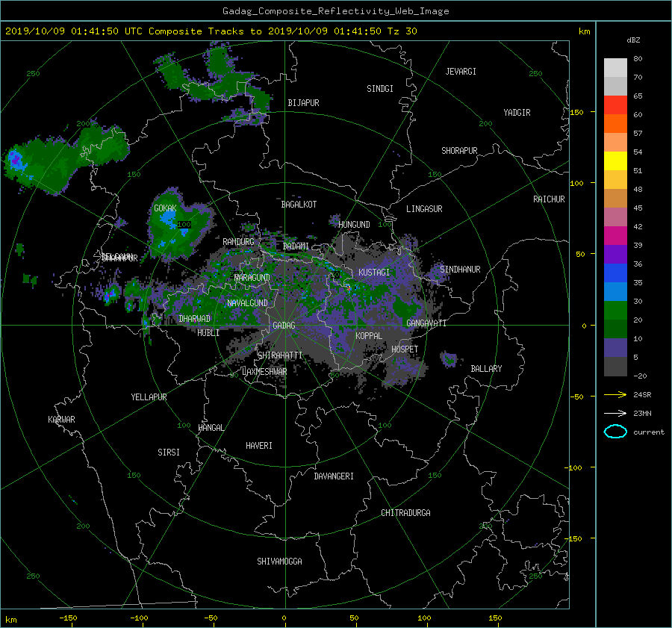
Task: Pick the magenta 42 dBZ color swatch
Action: pyautogui.click(x=615, y=235)
